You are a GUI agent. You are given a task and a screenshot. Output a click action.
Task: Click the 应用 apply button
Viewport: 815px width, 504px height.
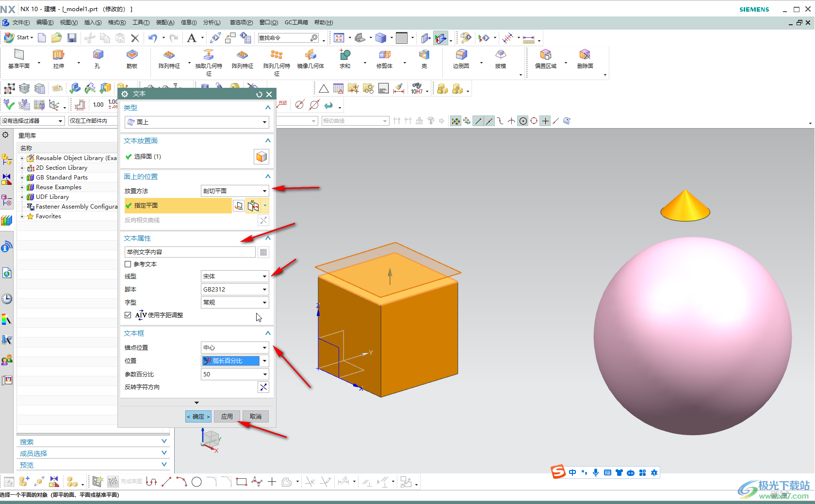point(227,417)
